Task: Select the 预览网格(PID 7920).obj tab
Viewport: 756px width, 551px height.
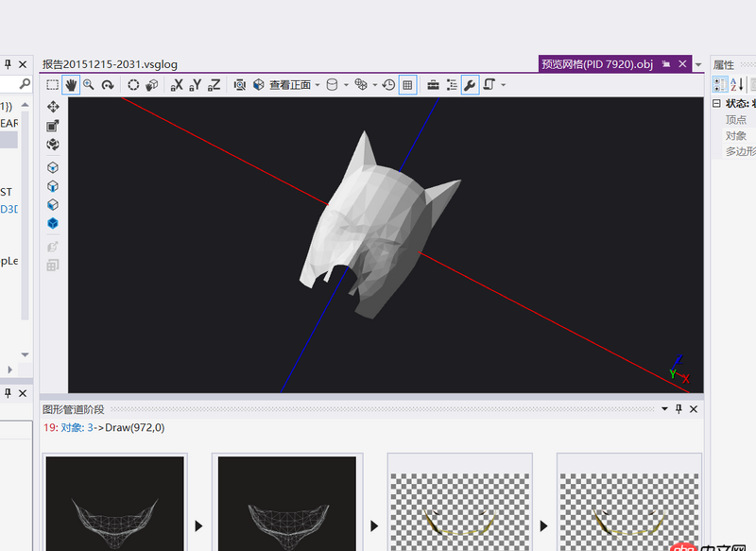Action: click(597, 64)
